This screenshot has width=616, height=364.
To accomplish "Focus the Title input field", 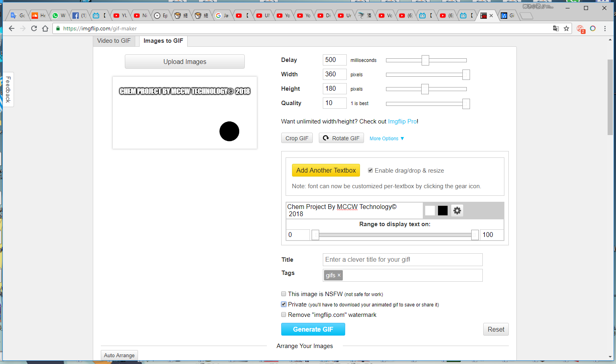I will click(x=402, y=260).
